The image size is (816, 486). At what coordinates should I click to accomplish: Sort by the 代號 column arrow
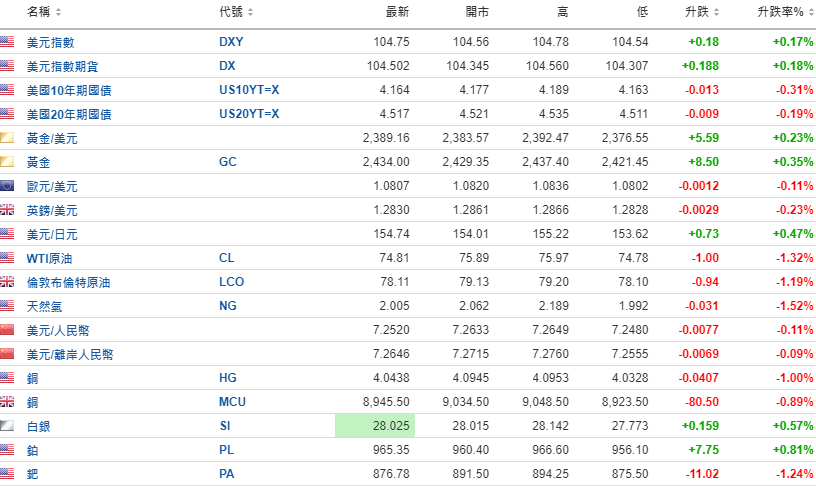tap(250, 13)
